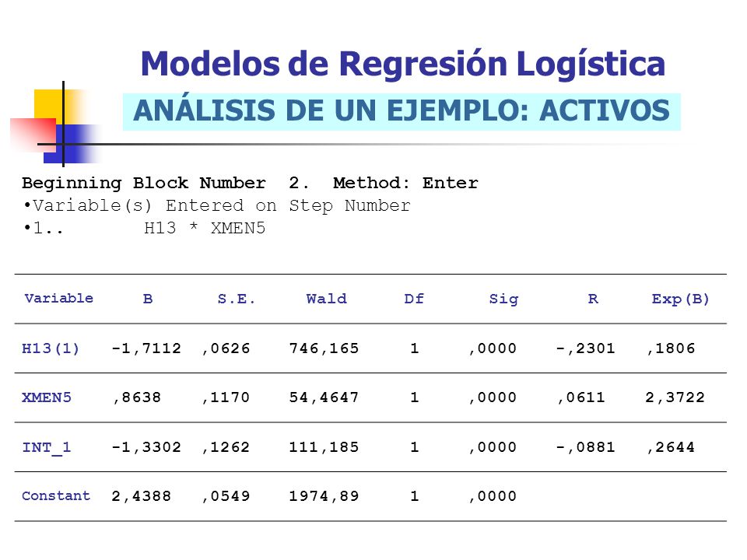Click the Constant row label
Viewport: 747px width, 560px height.
point(56,496)
